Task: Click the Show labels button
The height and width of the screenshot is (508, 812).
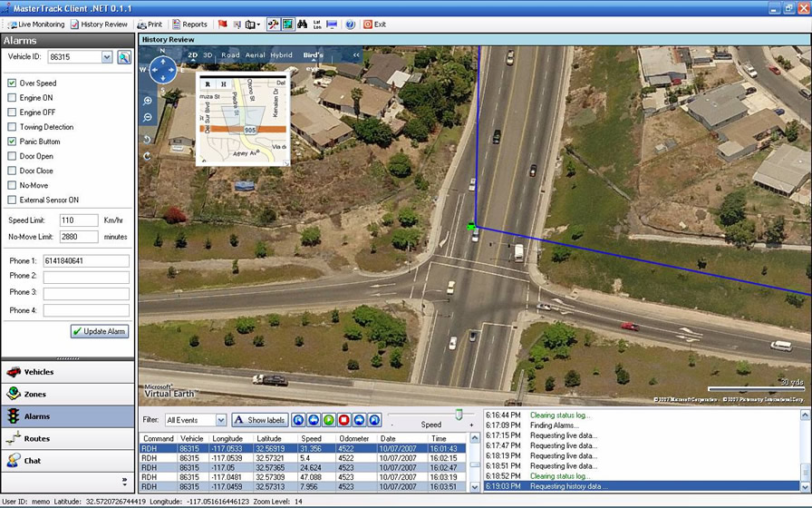Action: click(260, 420)
